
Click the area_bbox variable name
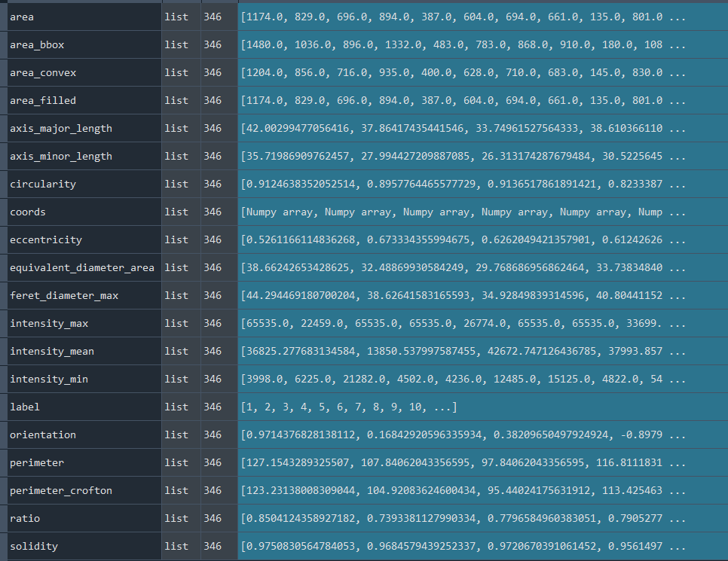[37, 44]
